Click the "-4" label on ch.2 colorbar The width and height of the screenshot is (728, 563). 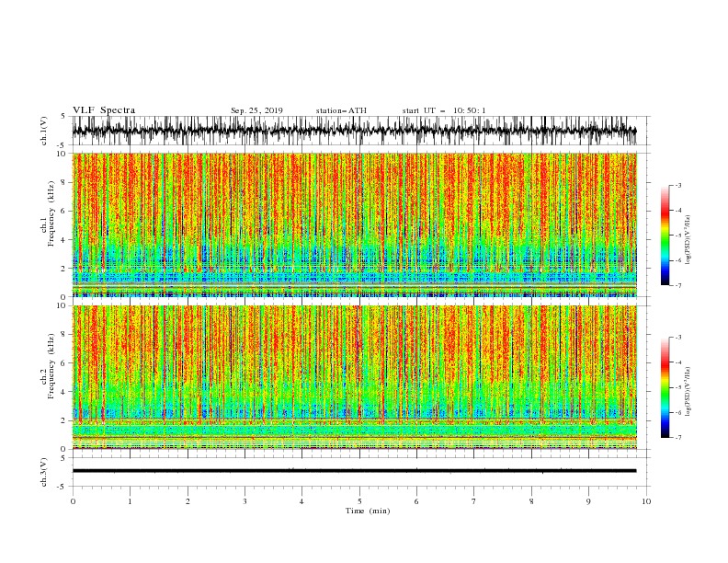tap(678, 362)
